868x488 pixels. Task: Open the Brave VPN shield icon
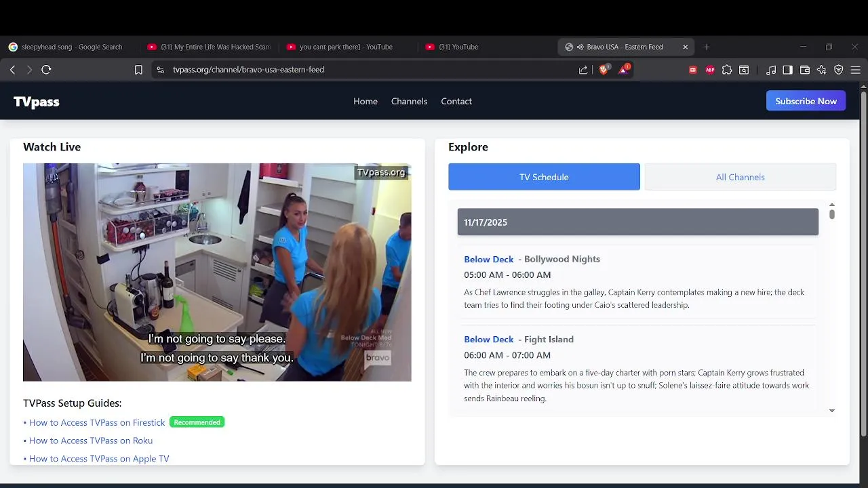[x=839, y=70]
